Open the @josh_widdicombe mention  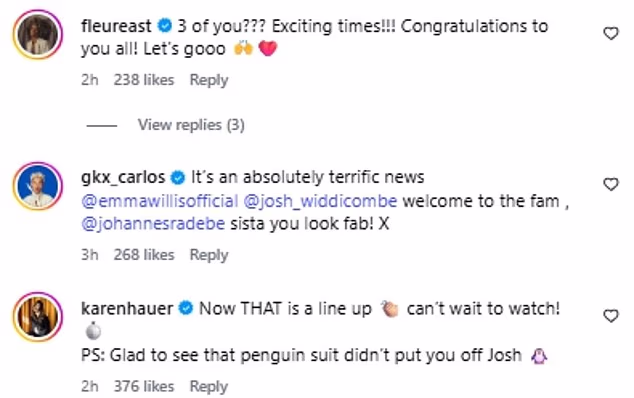[321, 201]
